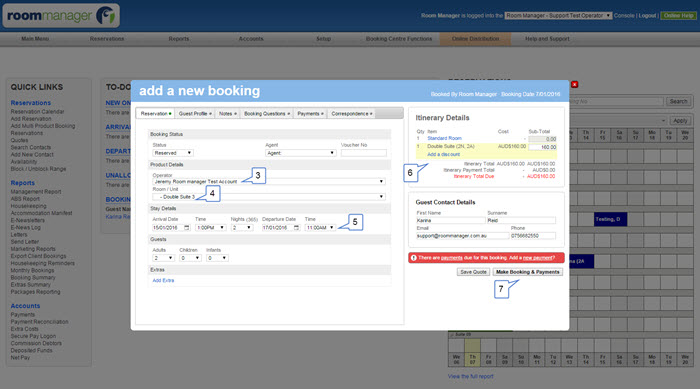Expand the Operator dropdown
The height and width of the screenshot is (389, 700).
pyautogui.click(x=268, y=182)
